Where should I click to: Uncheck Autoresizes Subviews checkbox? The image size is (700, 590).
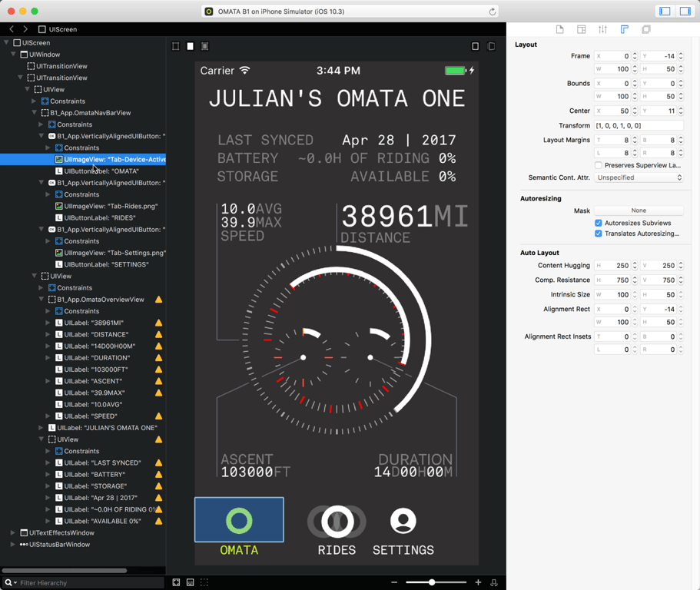point(599,223)
